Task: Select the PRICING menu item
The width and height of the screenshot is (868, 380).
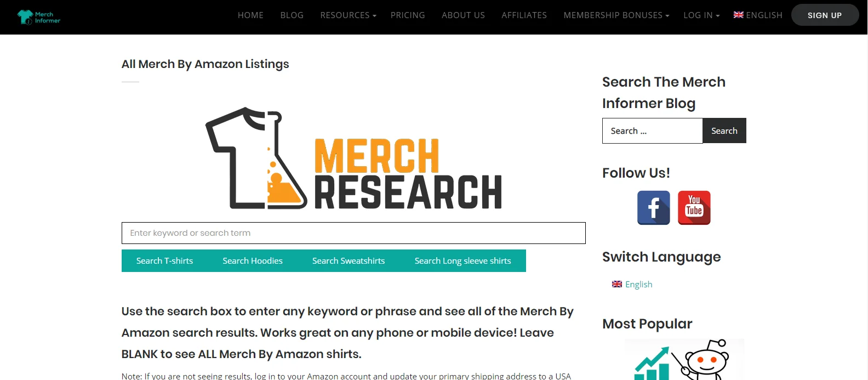Action: pos(408,15)
